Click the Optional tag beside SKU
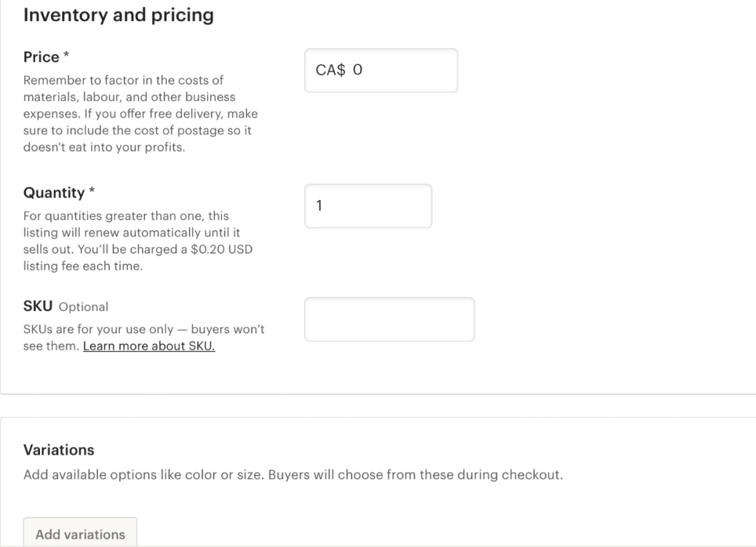 [83, 307]
